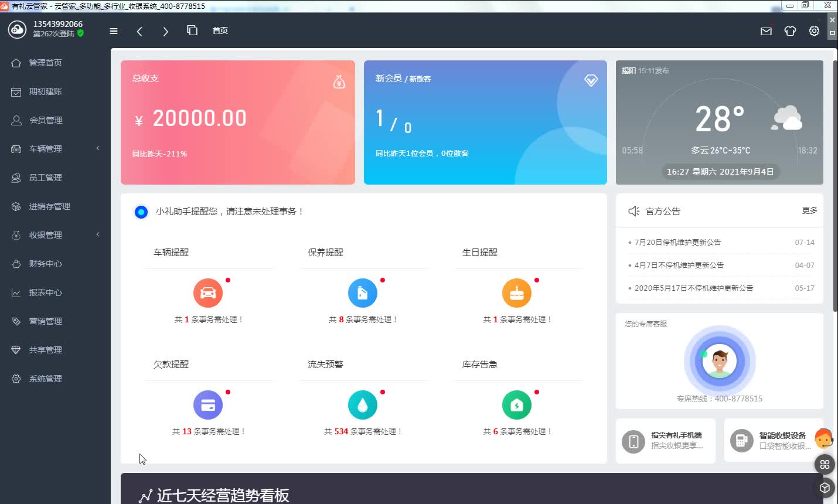The image size is (838, 504).
Task: Toggle the sidebar with the hamburger icon
Action: 113,31
